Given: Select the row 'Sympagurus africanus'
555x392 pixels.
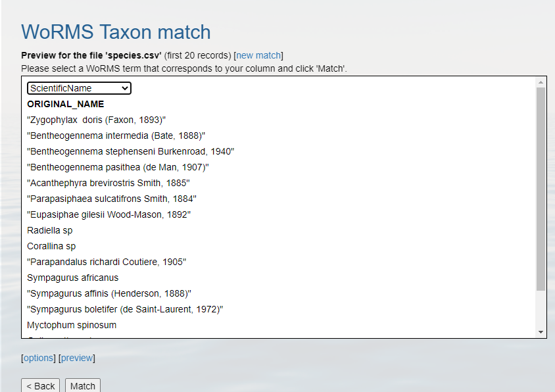Looking at the screenshot, I should (73, 278).
